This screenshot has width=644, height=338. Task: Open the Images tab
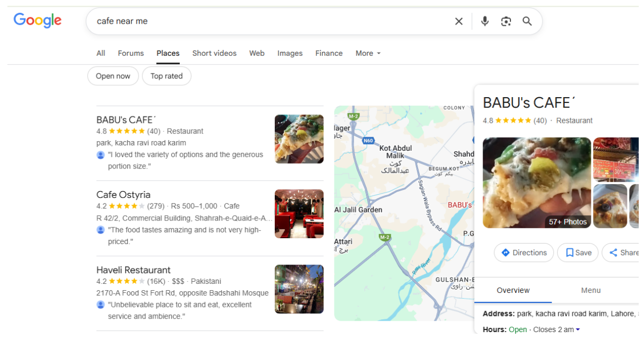tap(290, 53)
